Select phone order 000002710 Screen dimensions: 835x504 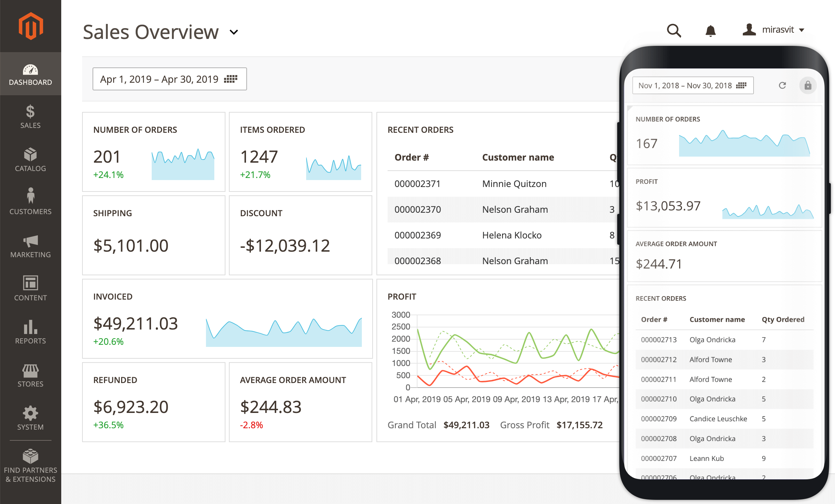click(x=725, y=399)
